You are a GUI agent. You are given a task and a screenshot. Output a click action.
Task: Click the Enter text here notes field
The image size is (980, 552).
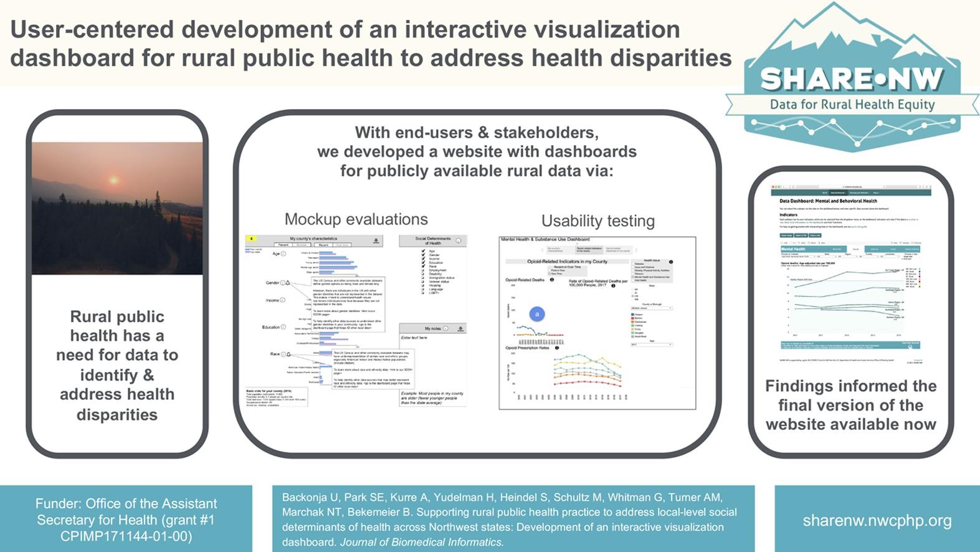point(414,338)
